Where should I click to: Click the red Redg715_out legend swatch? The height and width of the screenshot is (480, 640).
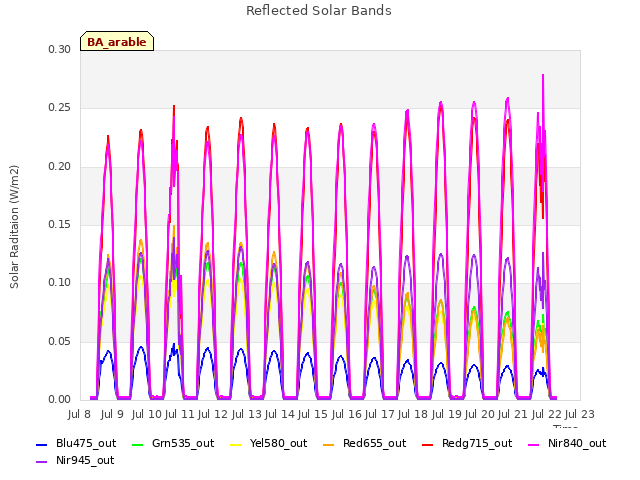click(x=427, y=444)
